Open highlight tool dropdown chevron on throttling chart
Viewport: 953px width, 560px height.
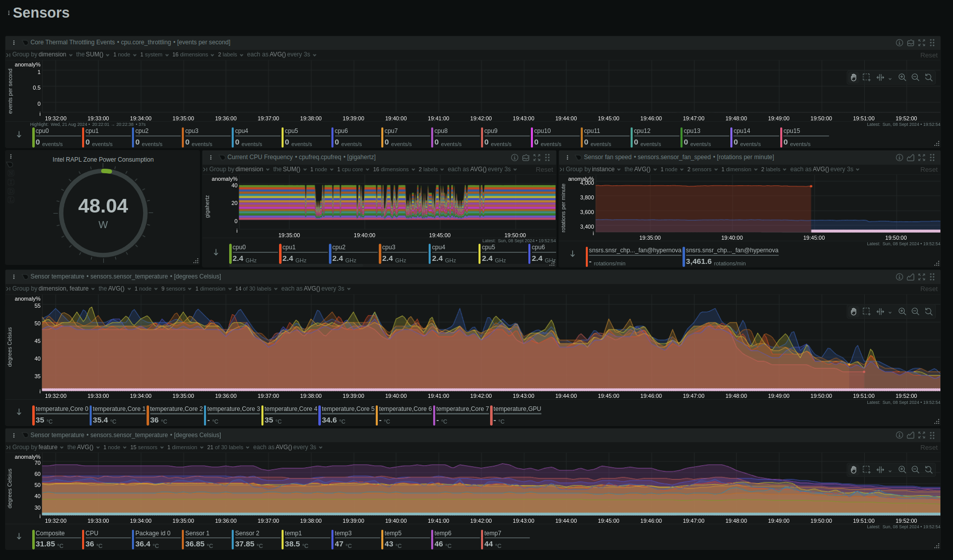[890, 78]
